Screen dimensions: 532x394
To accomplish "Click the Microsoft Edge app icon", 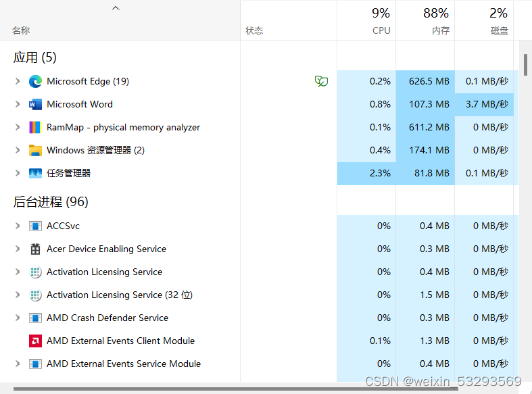I will pos(35,81).
